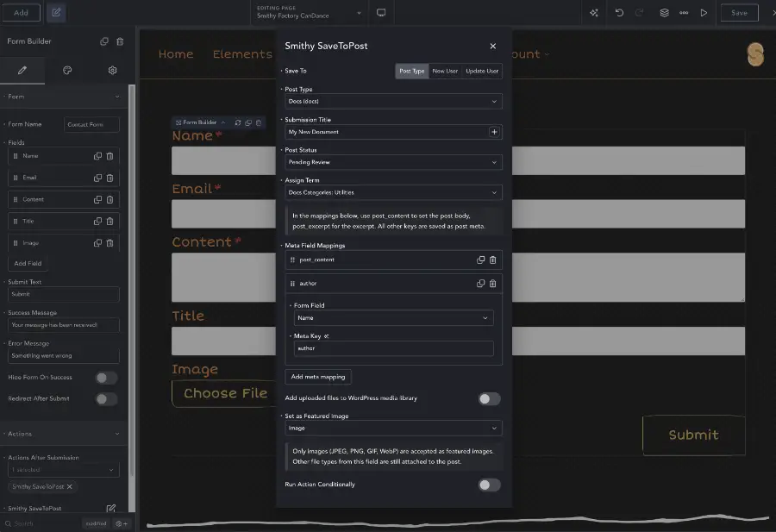This screenshot has height=532, width=776.
Task: Click the Choose File button on canvas
Action: [225, 393]
